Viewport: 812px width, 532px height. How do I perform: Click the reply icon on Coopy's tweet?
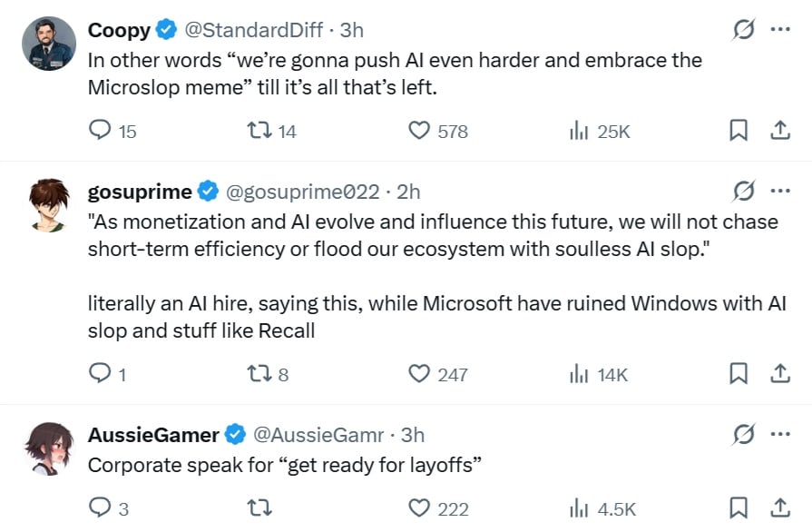click(x=100, y=131)
